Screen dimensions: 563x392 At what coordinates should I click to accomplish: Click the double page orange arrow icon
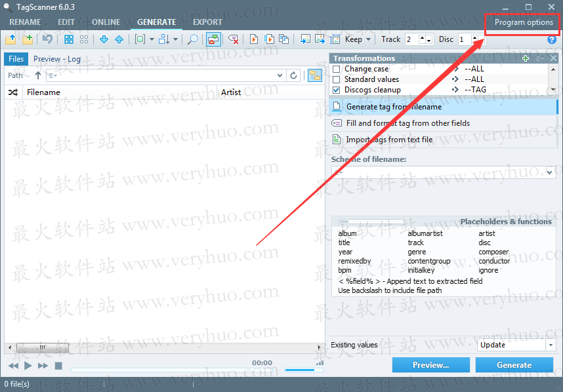click(269, 39)
